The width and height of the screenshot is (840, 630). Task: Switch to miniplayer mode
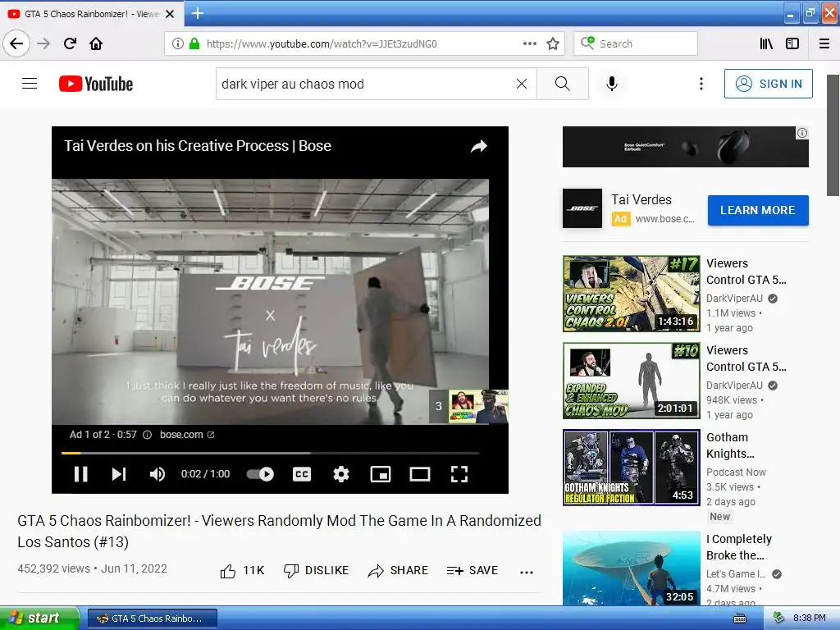point(381,474)
